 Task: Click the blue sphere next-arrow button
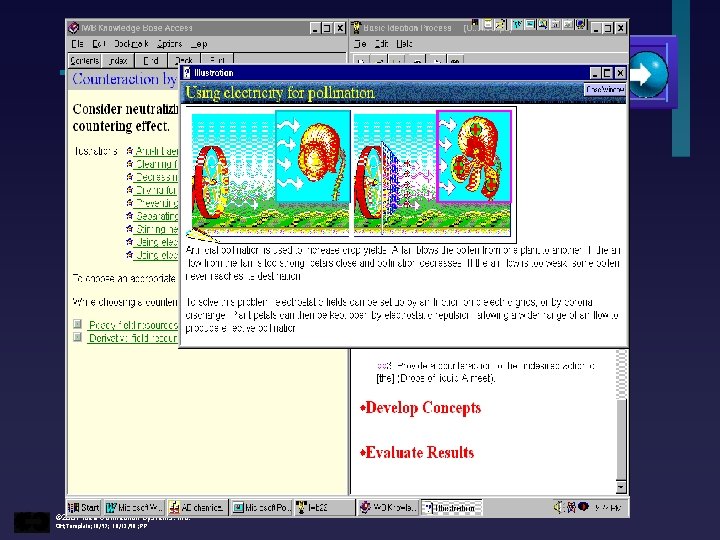(x=647, y=74)
